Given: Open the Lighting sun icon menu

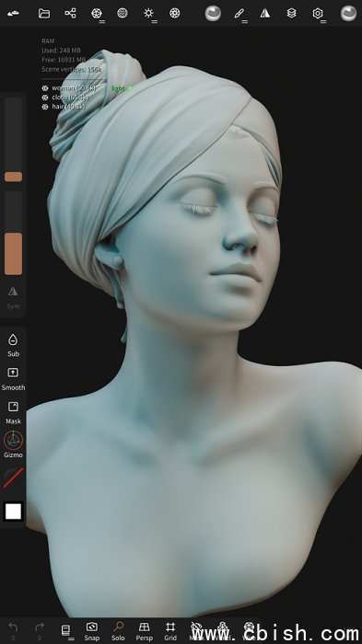Looking at the screenshot, I should pos(148,13).
